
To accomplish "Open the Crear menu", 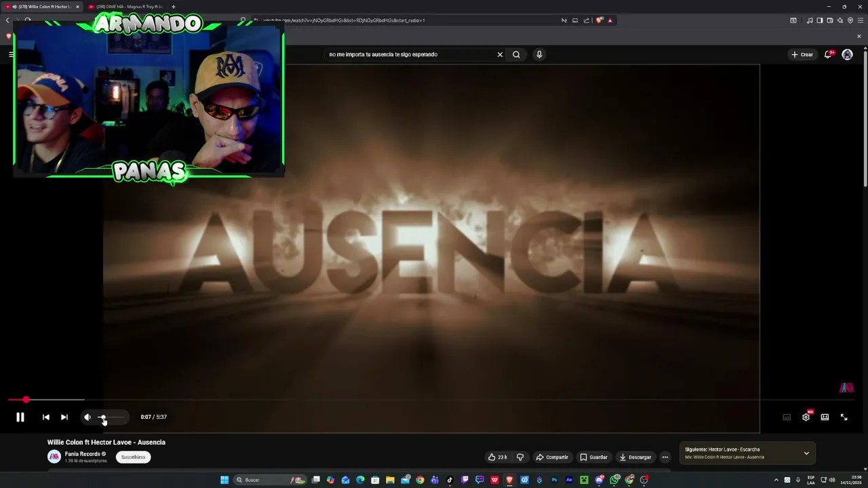I will click(x=802, y=54).
